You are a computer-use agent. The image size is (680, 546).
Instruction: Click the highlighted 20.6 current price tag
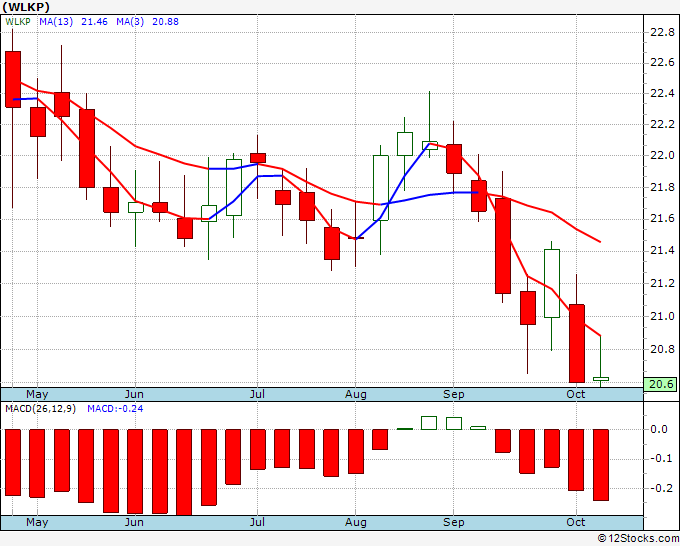coord(660,384)
